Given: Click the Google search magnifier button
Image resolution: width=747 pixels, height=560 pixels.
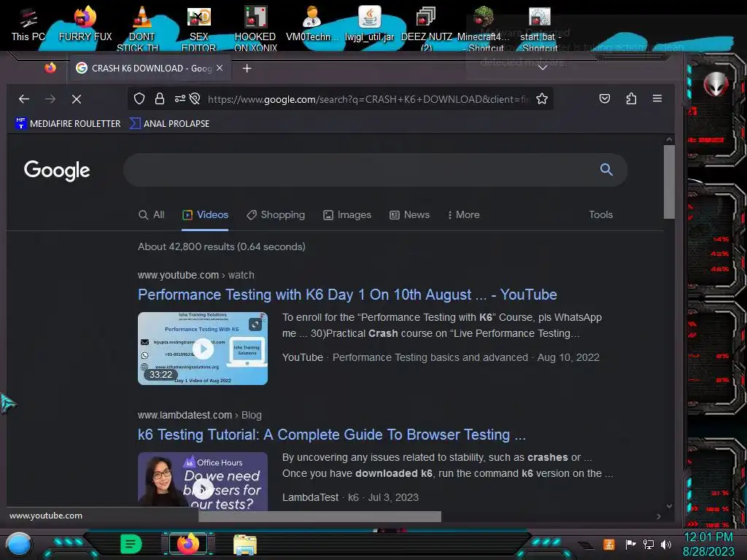Looking at the screenshot, I should (606, 169).
